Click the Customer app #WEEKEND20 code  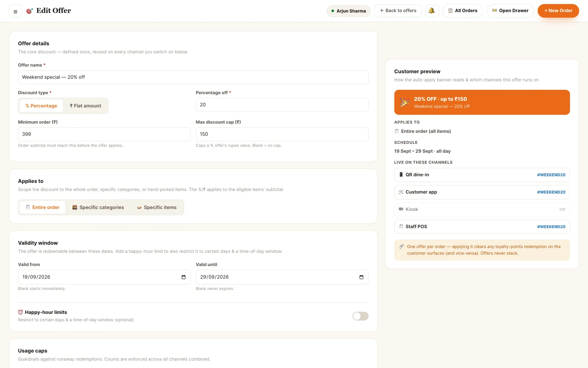click(551, 192)
